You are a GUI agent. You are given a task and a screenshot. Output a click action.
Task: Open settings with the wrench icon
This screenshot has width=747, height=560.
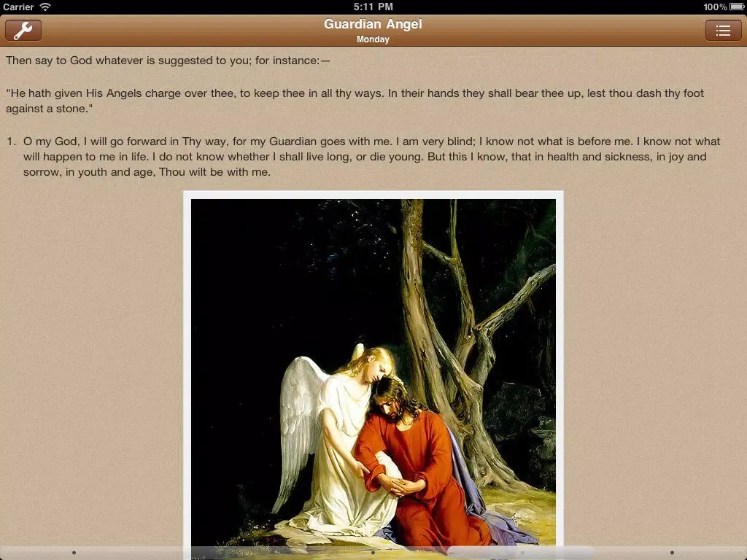click(23, 31)
